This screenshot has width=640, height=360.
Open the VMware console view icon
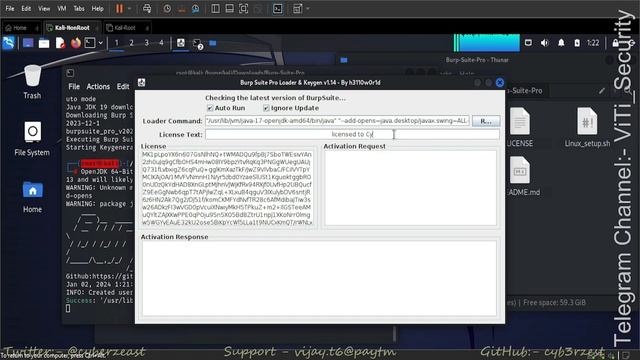278,9
